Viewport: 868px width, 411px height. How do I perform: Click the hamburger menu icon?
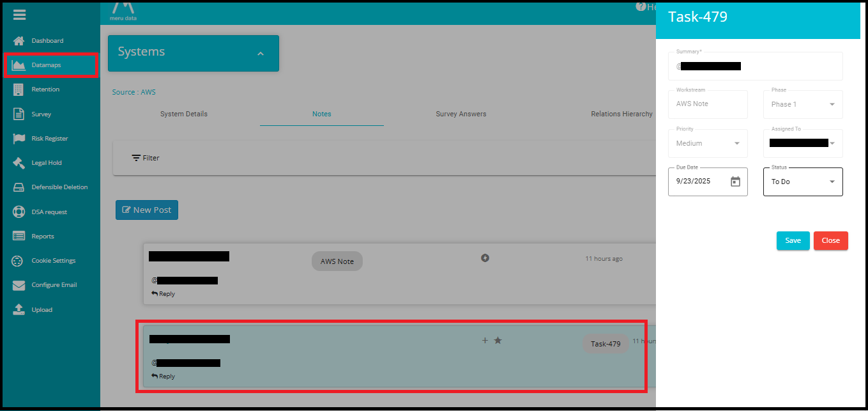point(19,15)
